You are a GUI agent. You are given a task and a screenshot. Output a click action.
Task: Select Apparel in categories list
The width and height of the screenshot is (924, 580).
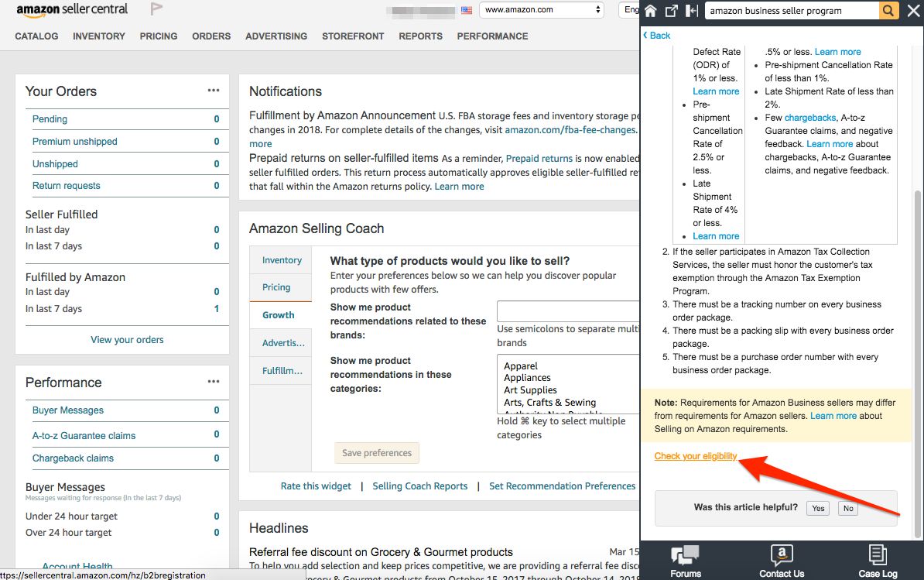[521, 366]
